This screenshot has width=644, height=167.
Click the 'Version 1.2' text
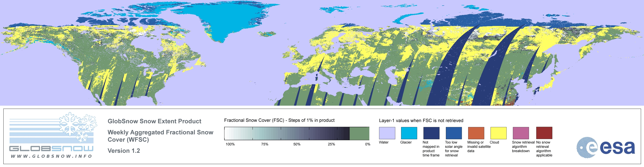(124, 151)
